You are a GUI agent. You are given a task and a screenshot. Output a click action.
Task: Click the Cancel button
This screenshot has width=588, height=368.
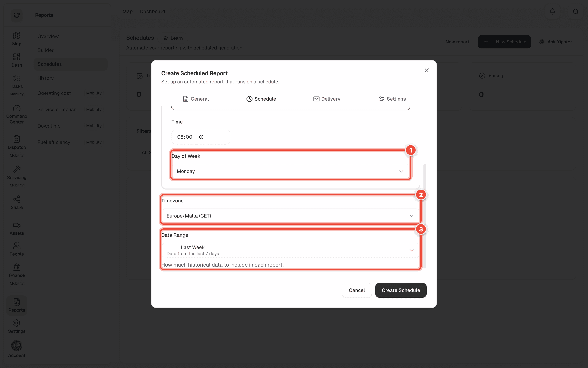357,290
